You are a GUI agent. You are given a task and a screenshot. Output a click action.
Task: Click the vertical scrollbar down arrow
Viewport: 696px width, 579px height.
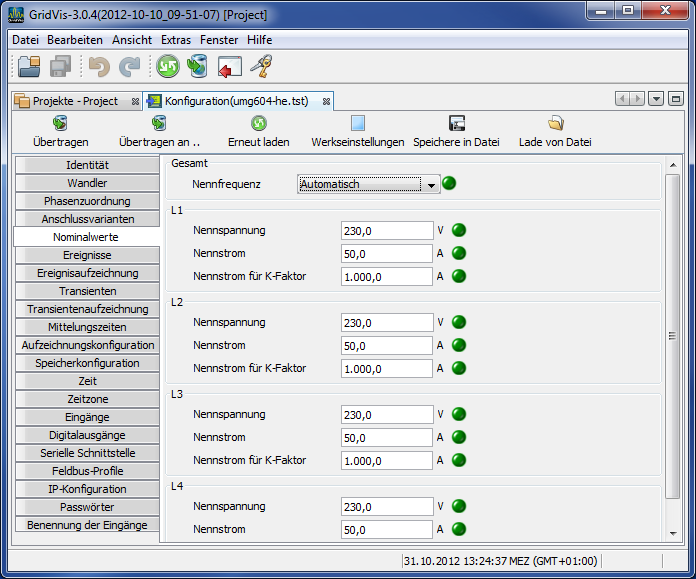point(673,534)
